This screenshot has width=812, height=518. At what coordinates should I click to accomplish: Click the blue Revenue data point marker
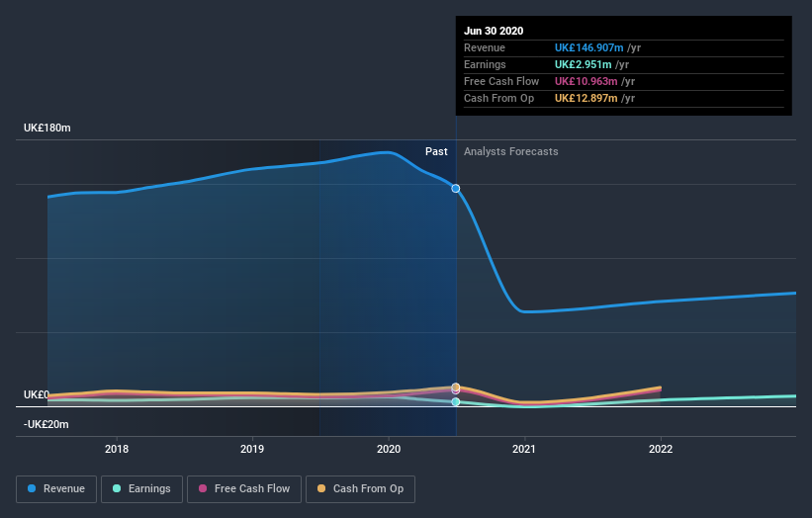point(456,189)
